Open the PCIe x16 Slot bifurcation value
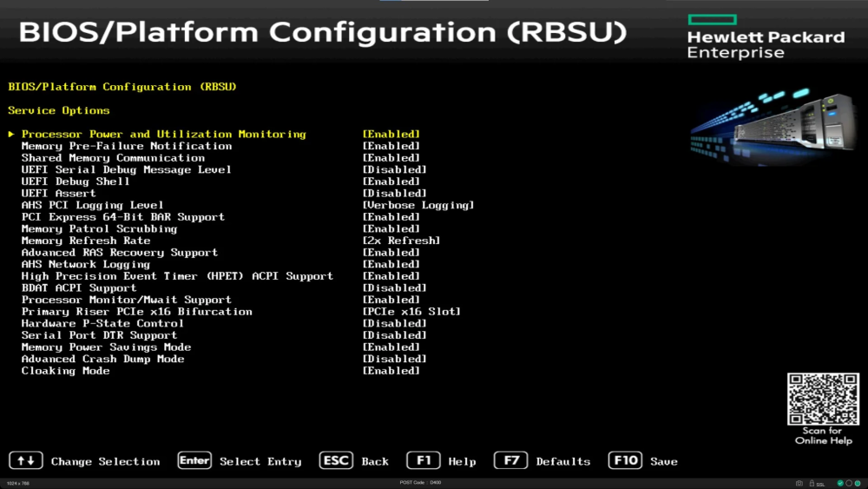Screen dimensions: 868x489 point(411,311)
